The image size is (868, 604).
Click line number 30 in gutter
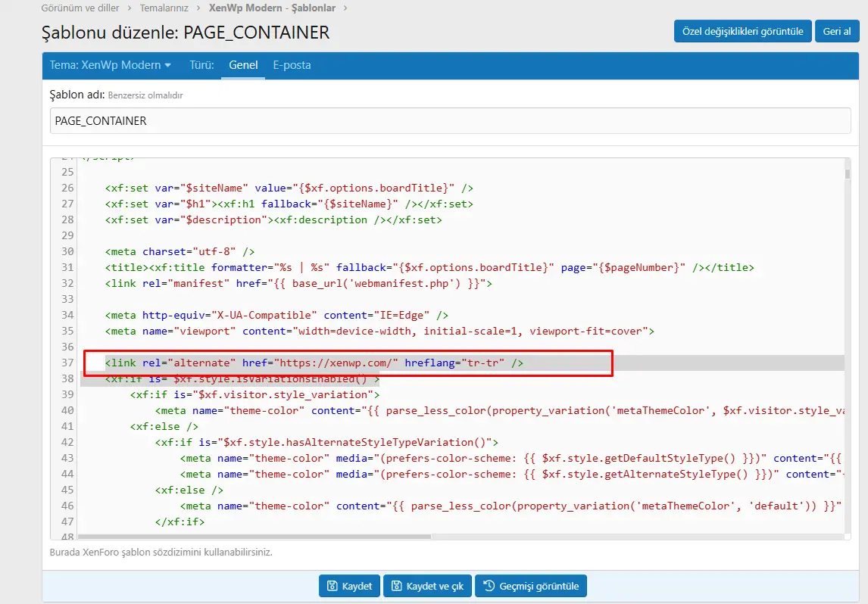[x=67, y=251]
